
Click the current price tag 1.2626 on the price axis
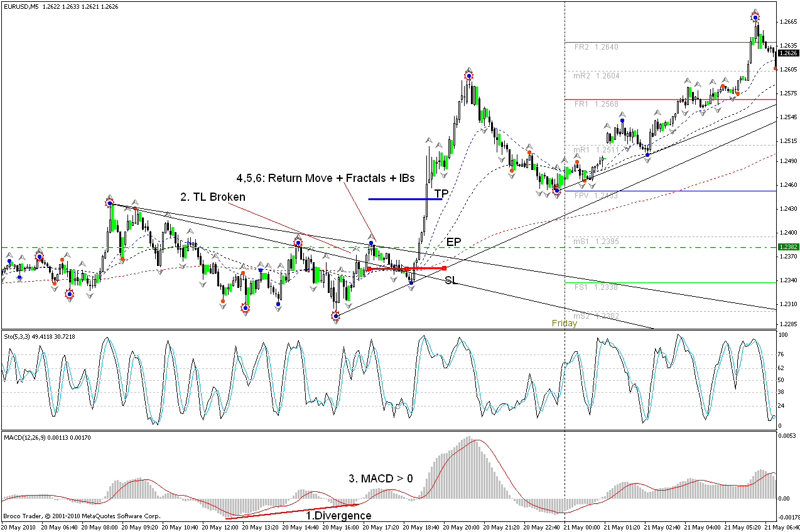tap(787, 53)
